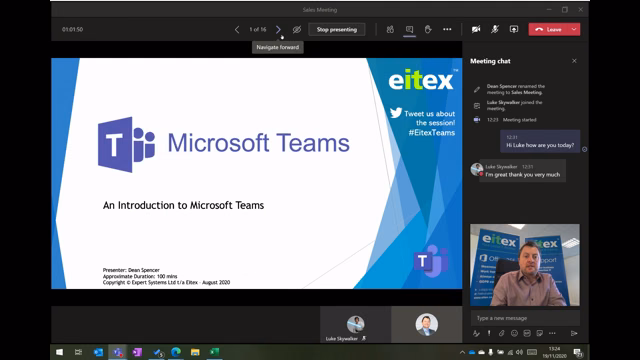This screenshot has height=360, width=640.
Task: Open the volume control in tray
Action: 519,352
